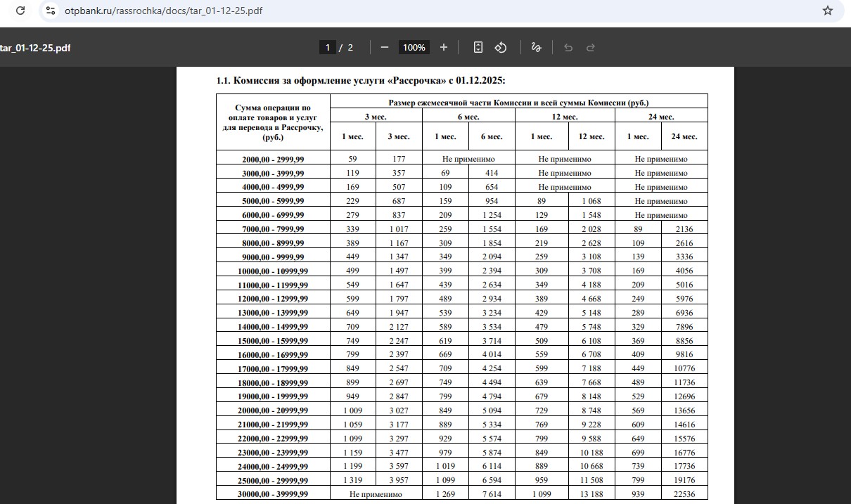Click the 100% zoom level field
This screenshot has height=504, width=851.
pos(414,47)
